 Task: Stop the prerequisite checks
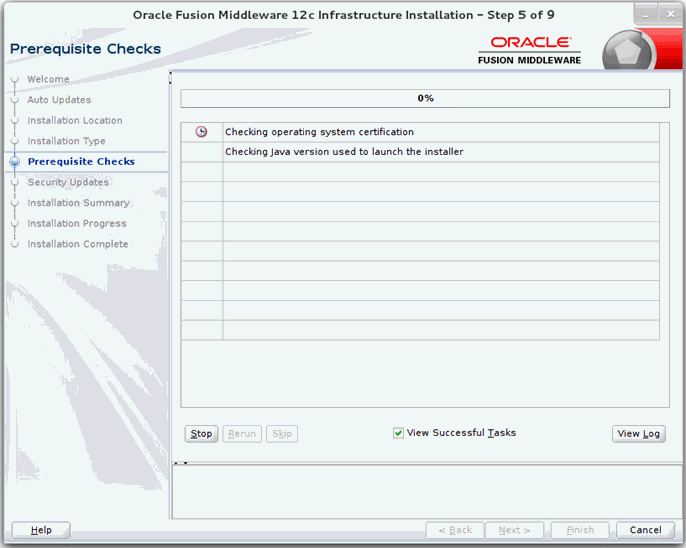click(x=201, y=434)
